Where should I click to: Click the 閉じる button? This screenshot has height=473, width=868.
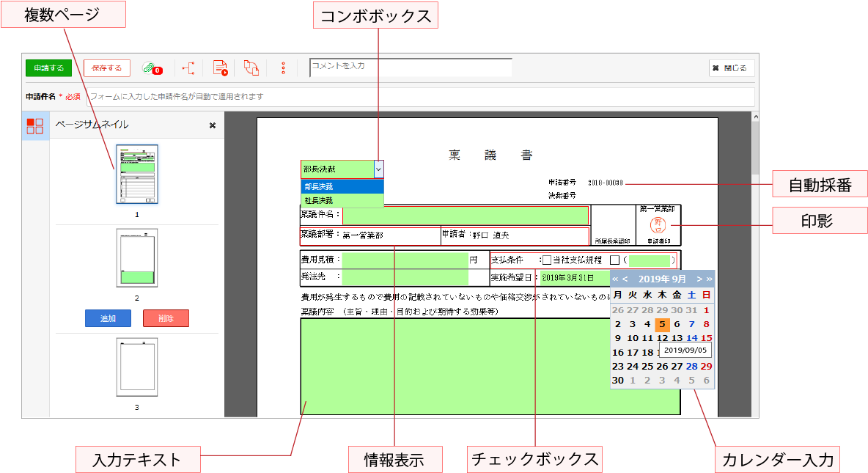click(x=731, y=68)
